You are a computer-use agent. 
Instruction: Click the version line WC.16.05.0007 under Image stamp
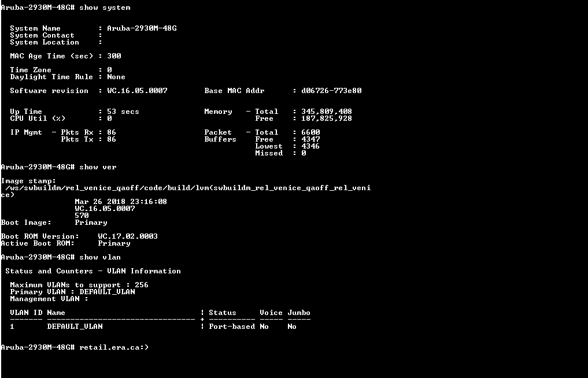click(105, 209)
